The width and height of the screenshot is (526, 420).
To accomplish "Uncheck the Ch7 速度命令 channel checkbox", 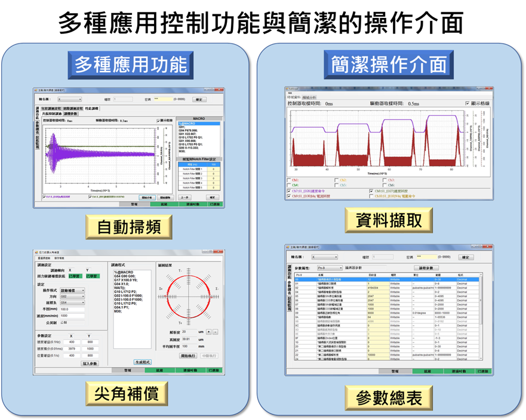I will [x=290, y=191].
